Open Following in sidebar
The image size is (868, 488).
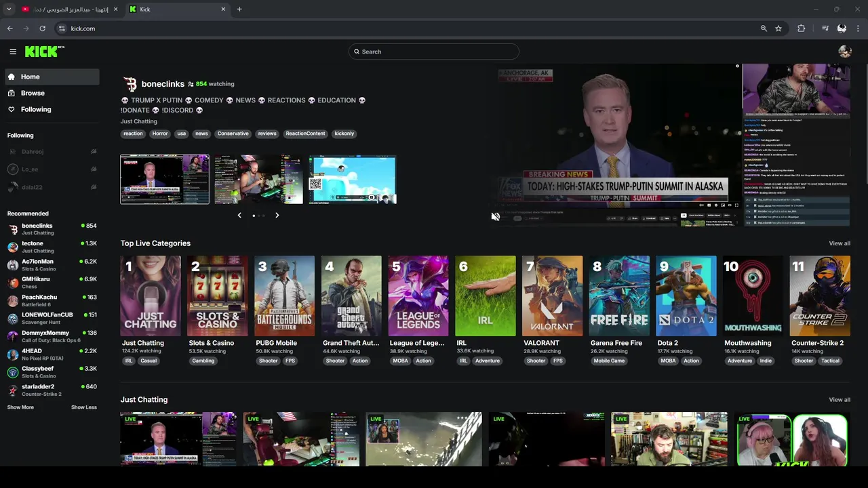point(52,109)
